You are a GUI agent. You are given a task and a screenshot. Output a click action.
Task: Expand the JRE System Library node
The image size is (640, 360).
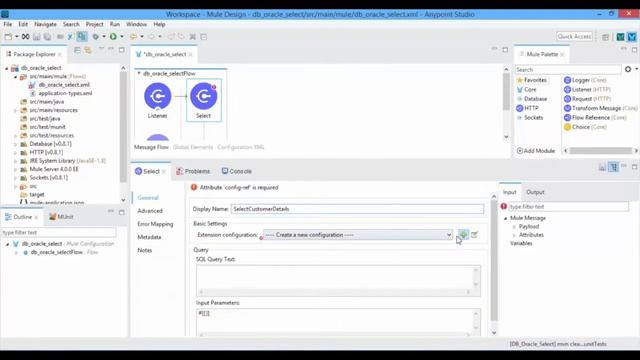pos(16,161)
